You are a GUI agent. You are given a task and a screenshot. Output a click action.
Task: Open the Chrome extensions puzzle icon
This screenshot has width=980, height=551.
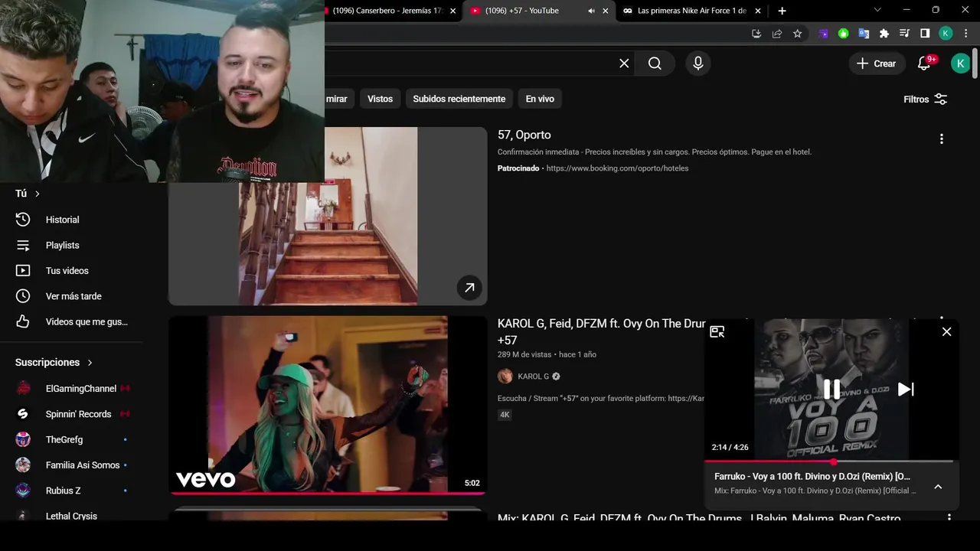[x=884, y=34]
